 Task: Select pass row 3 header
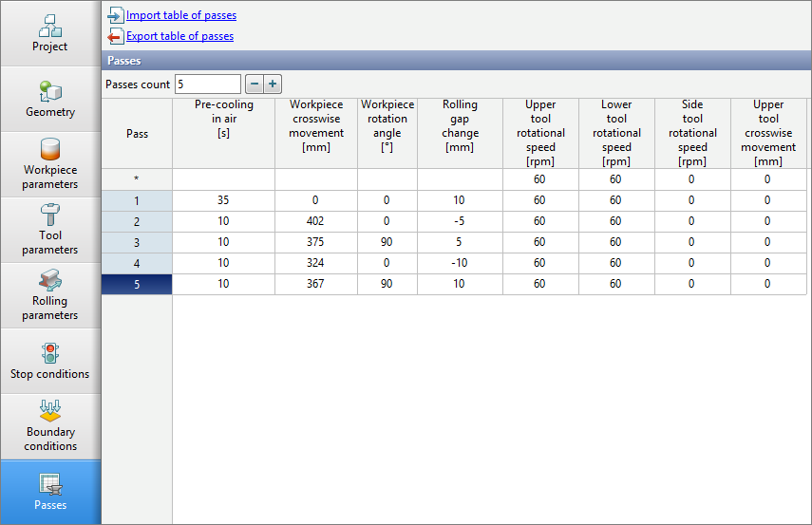click(x=137, y=242)
